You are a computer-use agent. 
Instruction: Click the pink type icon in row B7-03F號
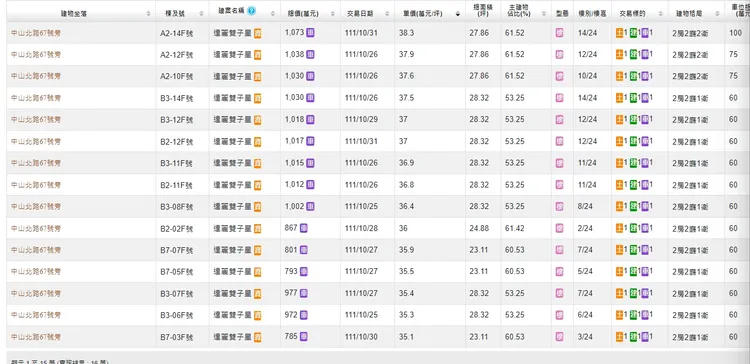pos(559,337)
